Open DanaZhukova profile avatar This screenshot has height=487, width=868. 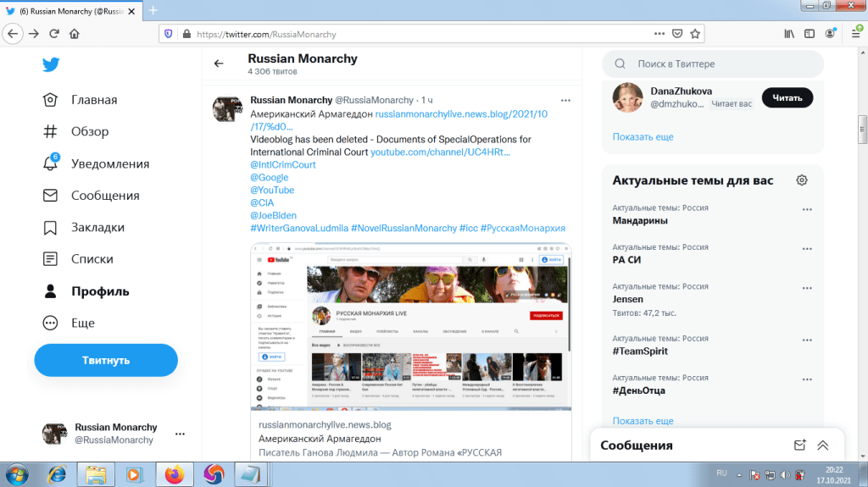pos(627,97)
